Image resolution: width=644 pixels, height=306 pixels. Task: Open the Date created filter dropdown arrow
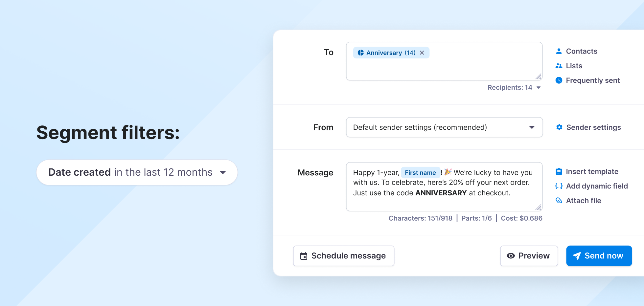coord(223,172)
